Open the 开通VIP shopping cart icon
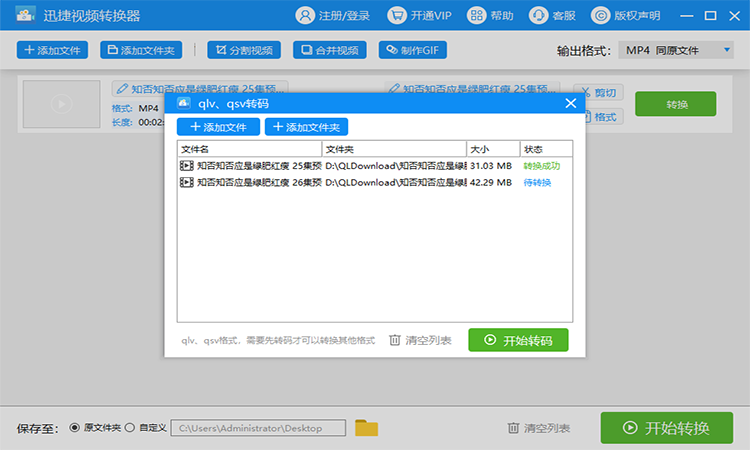This screenshot has width=750, height=450. (x=397, y=15)
